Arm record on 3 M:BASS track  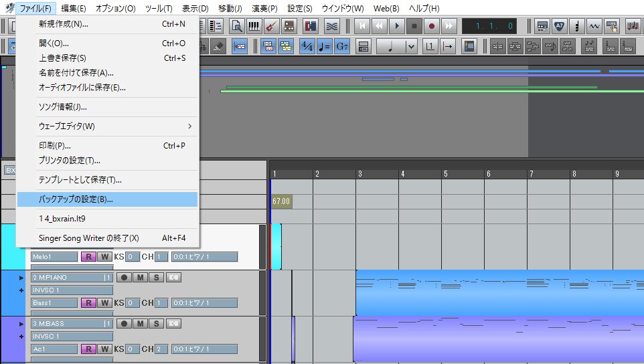tap(124, 324)
